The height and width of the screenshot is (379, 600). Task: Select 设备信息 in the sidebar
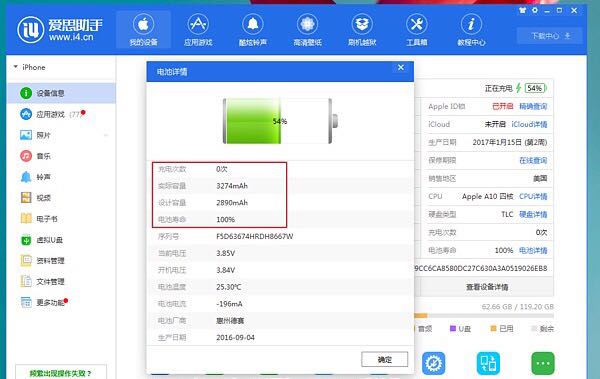coord(61,93)
